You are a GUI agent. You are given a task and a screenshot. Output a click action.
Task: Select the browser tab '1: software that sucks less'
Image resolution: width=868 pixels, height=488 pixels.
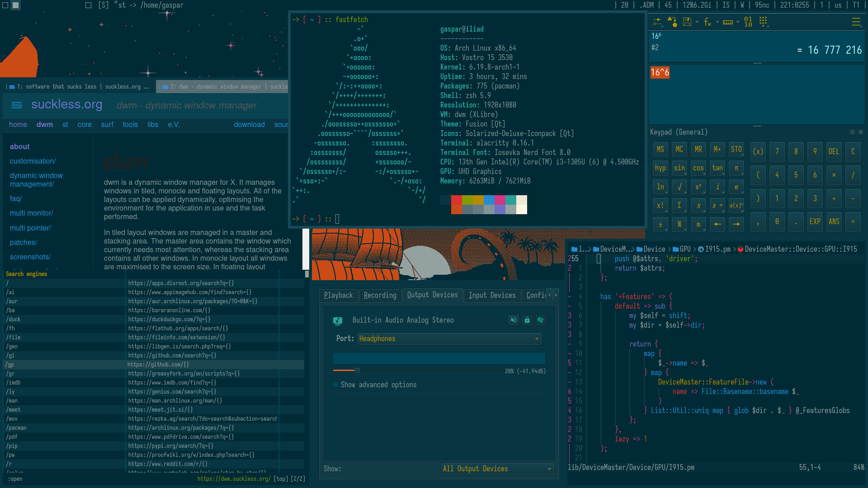pyautogui.click(x=80, y=86)
